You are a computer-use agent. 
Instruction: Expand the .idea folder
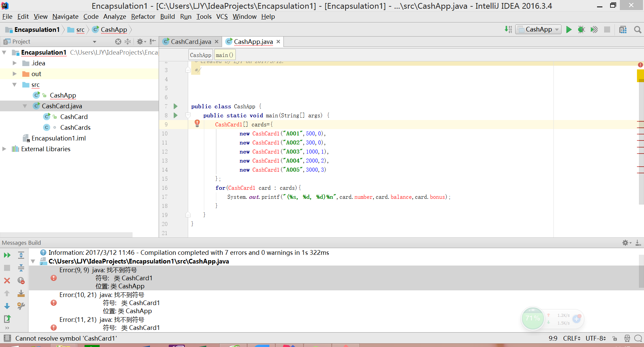point(14,63)
